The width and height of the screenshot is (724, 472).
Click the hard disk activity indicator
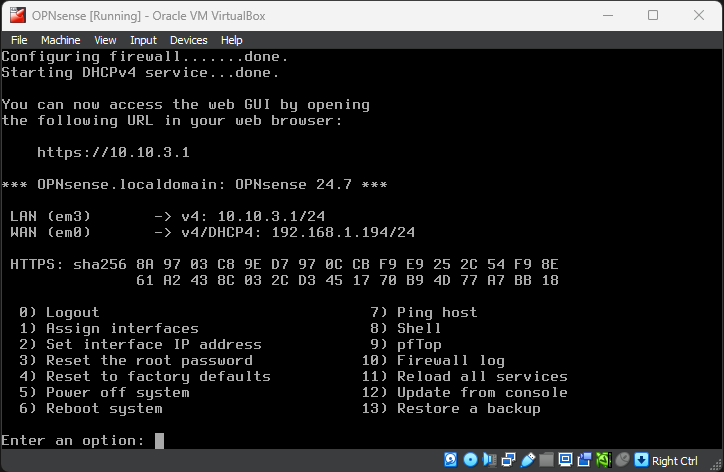click(451, 460)
